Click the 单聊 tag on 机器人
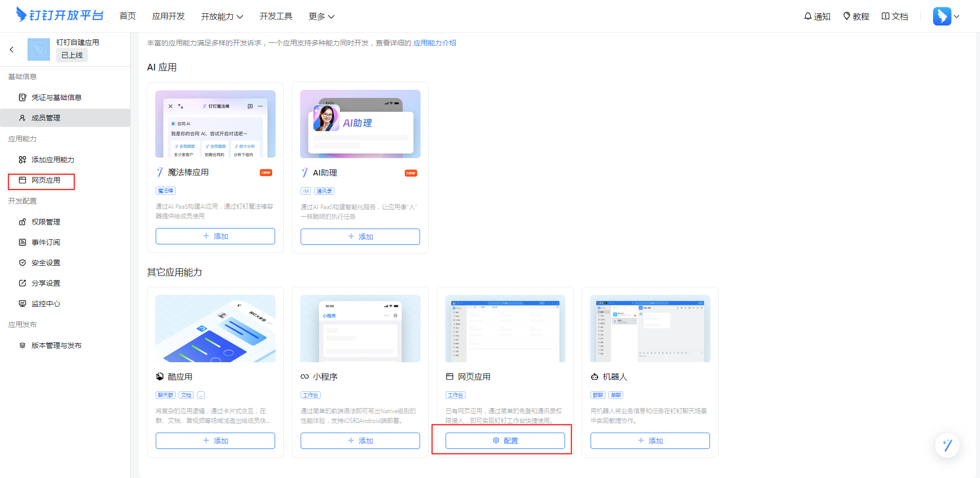 tap(616, 395)
